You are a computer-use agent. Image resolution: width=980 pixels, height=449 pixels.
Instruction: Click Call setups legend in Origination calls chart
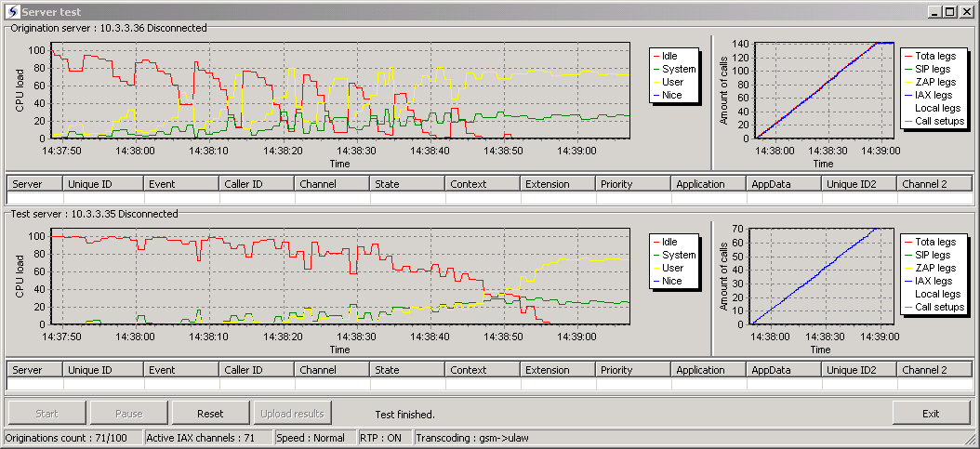(934, 121)
